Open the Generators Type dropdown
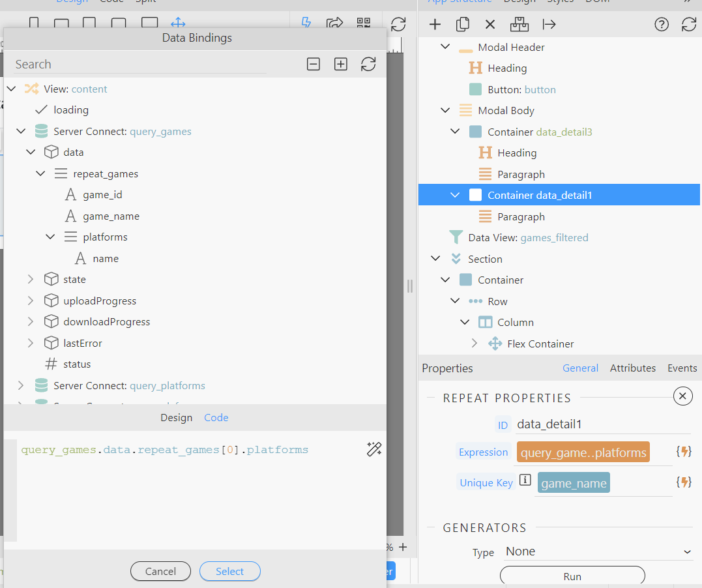 [598, 551]
